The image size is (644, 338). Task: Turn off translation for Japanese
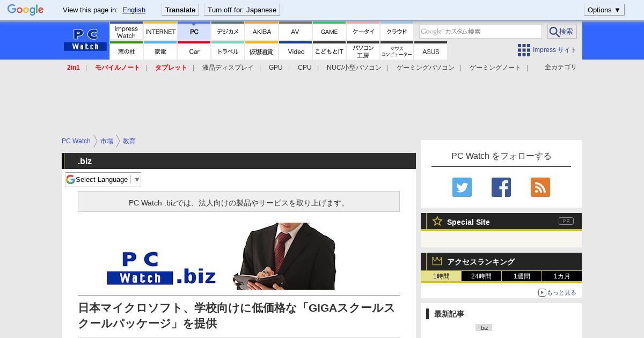coord(242,10)
